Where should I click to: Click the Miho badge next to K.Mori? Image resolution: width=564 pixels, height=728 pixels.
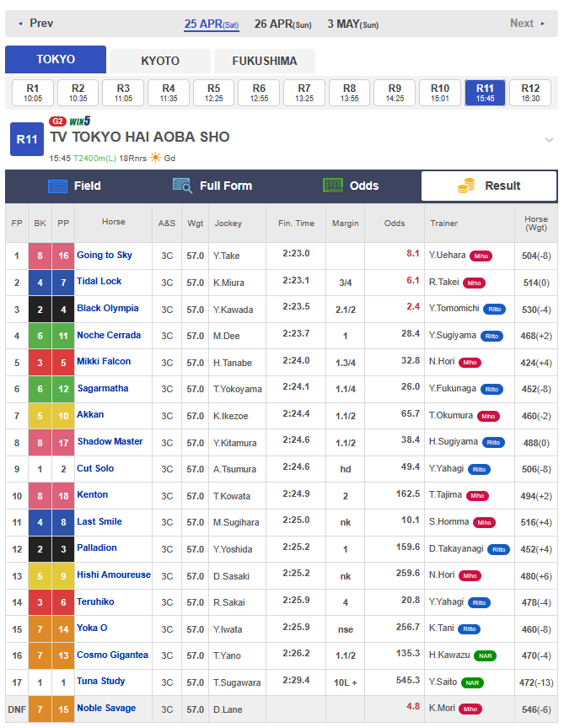pos(470,709)
